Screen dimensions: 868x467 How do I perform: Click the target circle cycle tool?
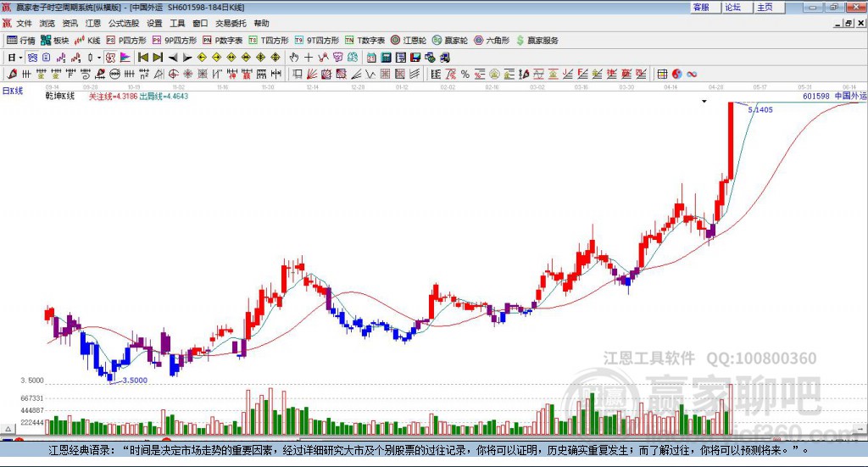(x=173, y=74)
